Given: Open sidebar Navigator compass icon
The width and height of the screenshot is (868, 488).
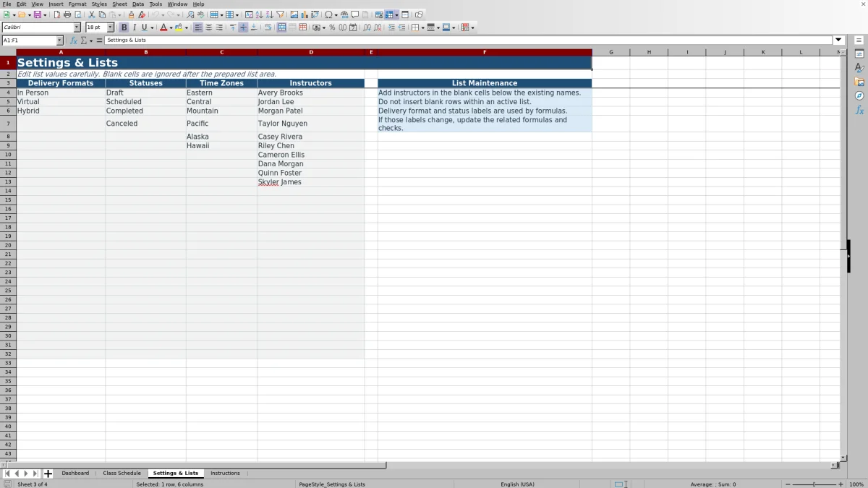Looking at the screenshot, I should click(859, 95).
